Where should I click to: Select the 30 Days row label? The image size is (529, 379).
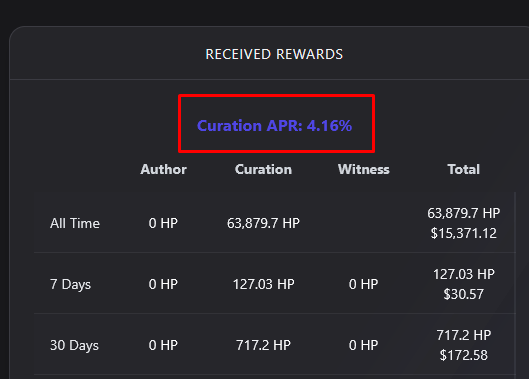pos(74,345)
